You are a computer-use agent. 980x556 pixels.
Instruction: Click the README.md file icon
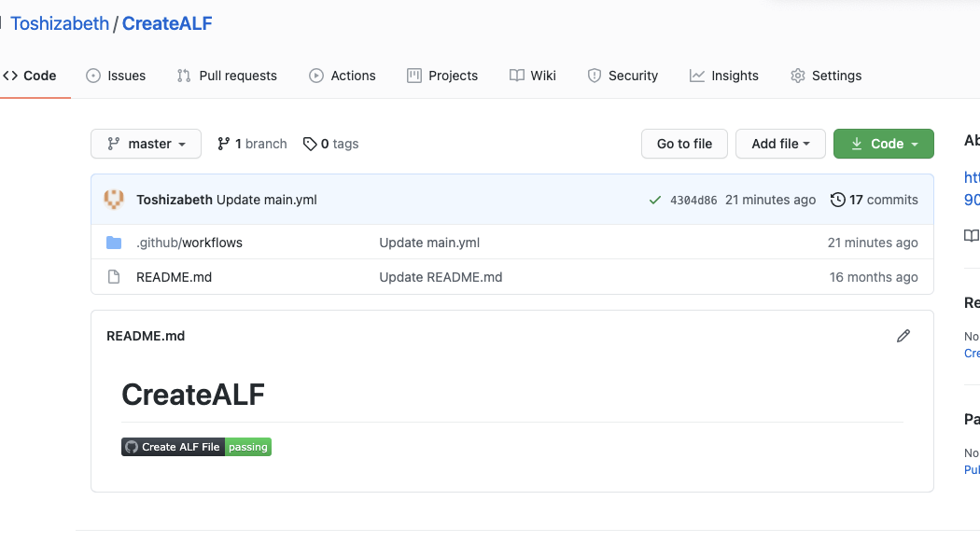[x=114, y=277]
